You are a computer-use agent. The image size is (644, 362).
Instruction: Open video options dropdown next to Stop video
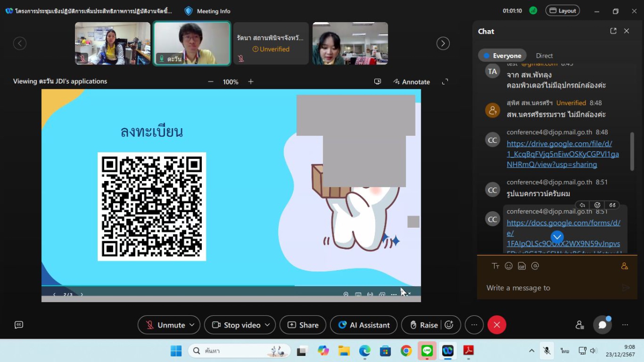pos(267,325)
